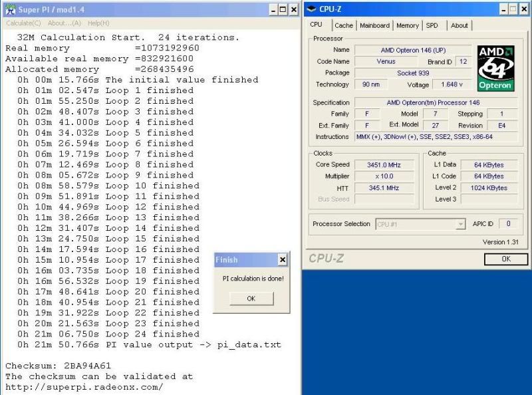Click the Version 1.31 text in CPU-Z
The image size is (532, 395).
(x=501, y=242)
